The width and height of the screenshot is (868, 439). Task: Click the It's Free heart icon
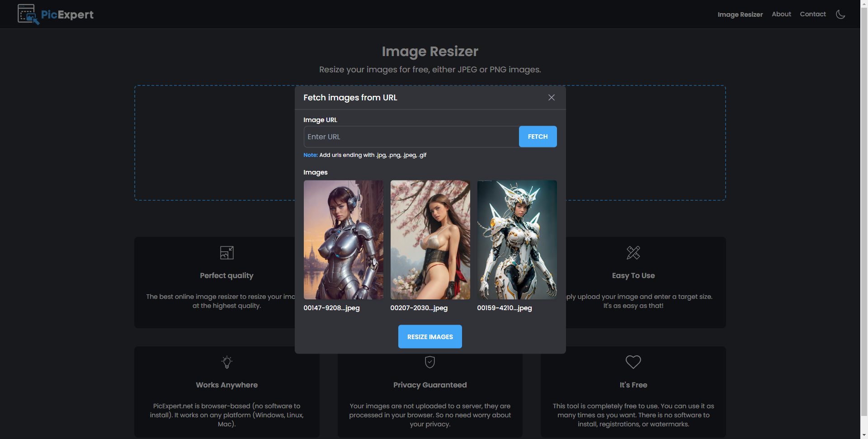pyautogui.click(x=633, y=362)
